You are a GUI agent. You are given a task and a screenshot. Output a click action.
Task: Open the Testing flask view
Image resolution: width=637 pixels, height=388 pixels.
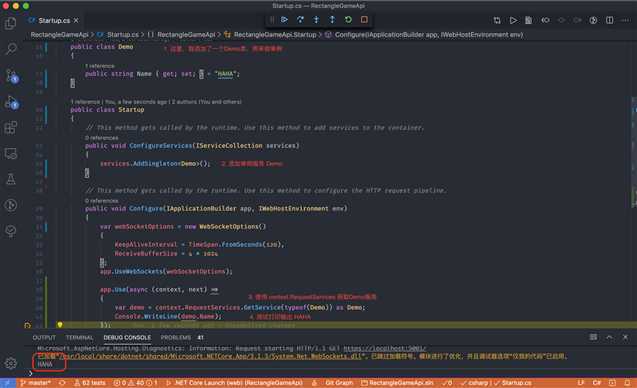click(x=11, y=179)
